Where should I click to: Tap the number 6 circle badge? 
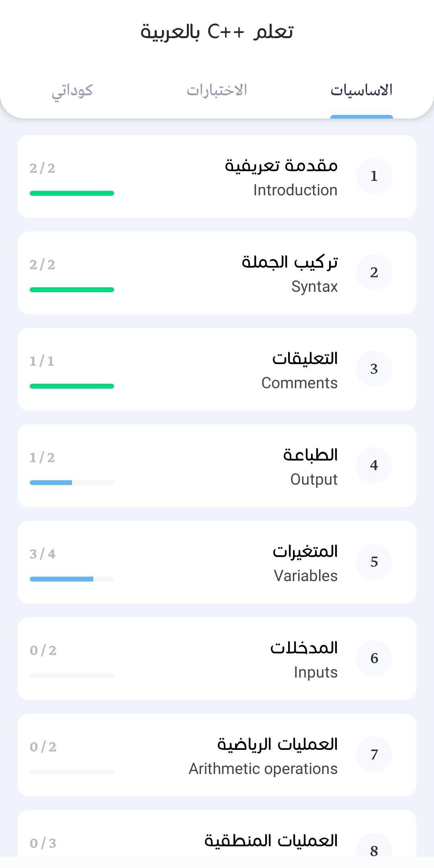374,658
